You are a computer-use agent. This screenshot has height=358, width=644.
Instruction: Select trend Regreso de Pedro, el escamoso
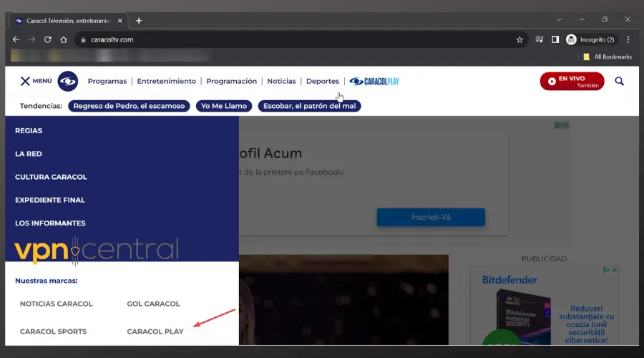(129, 106)
